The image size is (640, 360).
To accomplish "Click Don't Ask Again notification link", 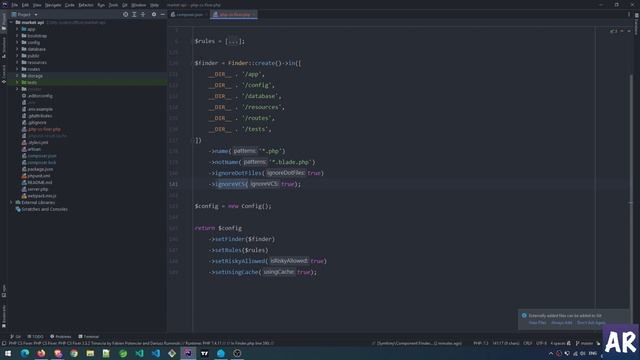I will [591, 322].
